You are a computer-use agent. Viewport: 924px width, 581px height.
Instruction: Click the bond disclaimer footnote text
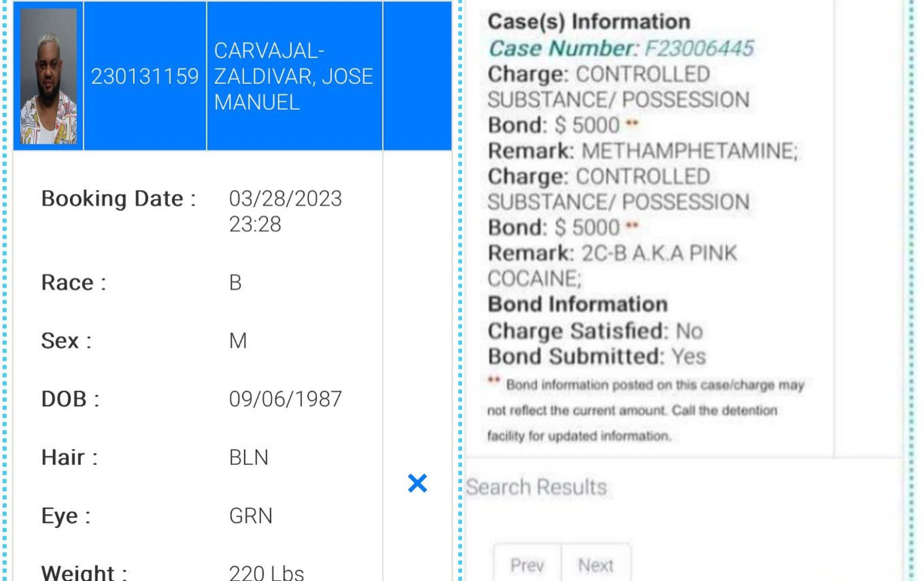point(645,410)
